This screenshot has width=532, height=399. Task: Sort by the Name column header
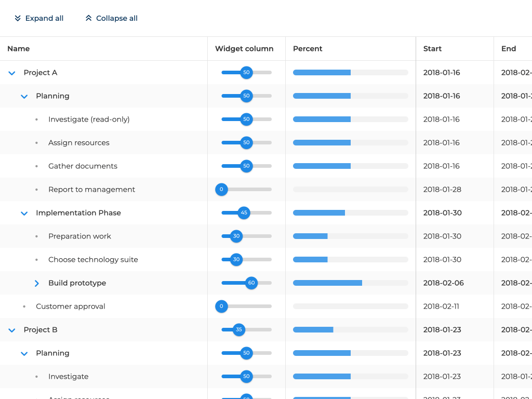(x=19, y=49)
